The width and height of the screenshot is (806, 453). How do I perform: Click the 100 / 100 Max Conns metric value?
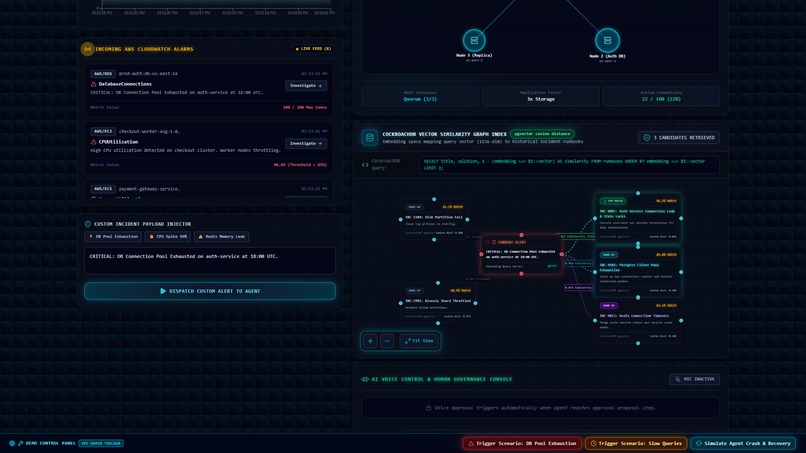coord(305,107)
